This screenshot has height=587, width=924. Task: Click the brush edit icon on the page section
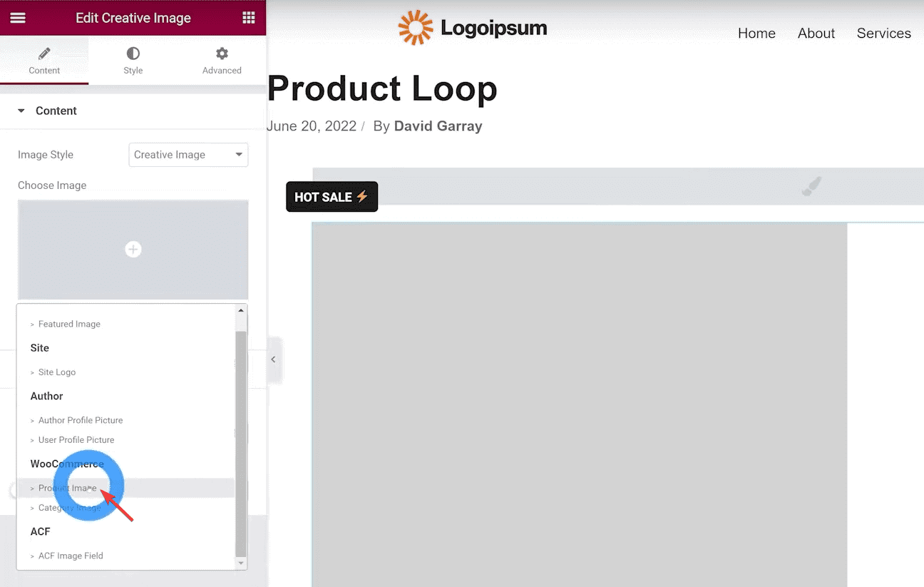click(811, 185)
